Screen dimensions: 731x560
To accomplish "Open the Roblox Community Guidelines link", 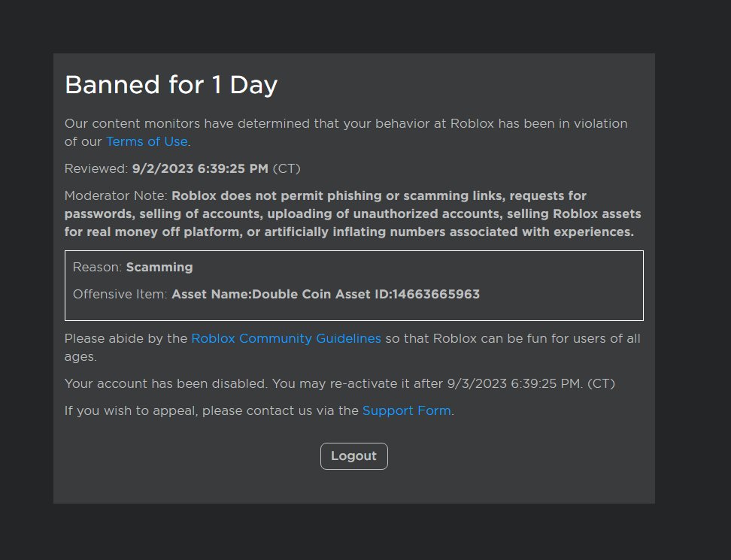I will coord(287,339).
